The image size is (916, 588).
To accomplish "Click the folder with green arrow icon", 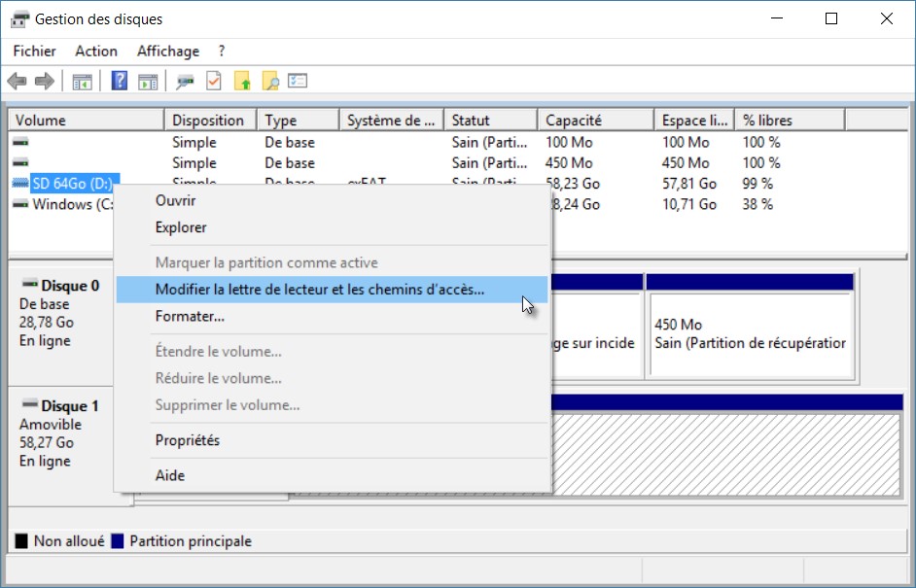I will (242, 82).
